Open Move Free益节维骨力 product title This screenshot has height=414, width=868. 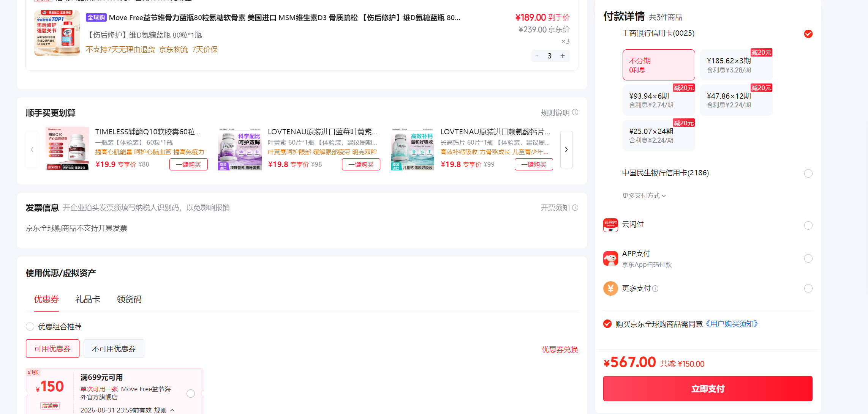tap(285, 17)
